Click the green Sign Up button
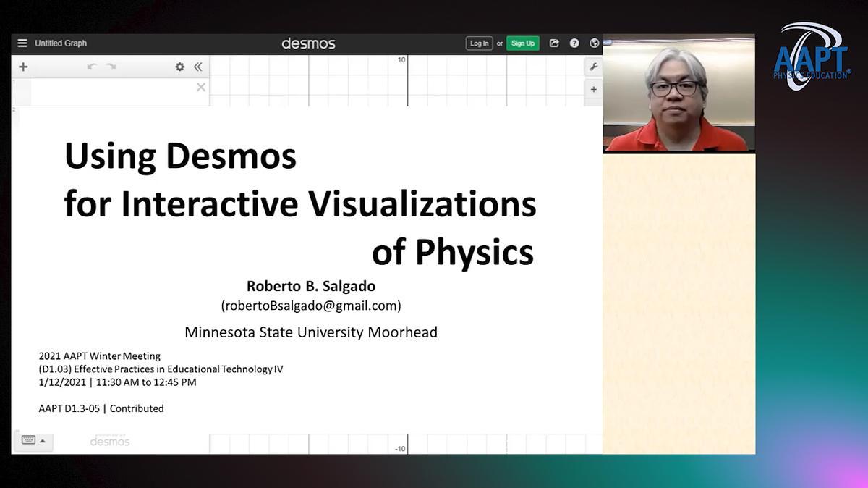The height and width of the screenshot is (488, 868). pyautogui.click(x=522, y=43)
